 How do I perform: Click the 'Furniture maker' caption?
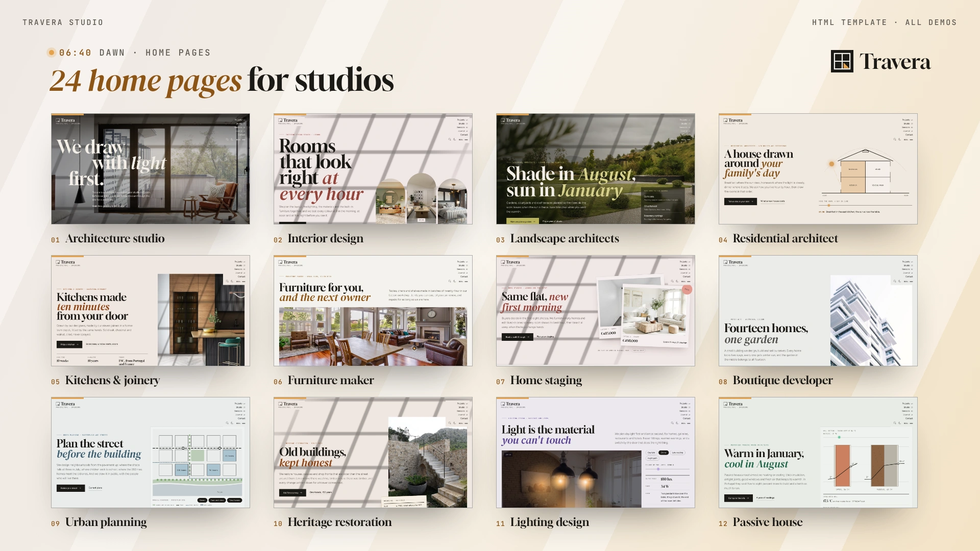[331, 381]
